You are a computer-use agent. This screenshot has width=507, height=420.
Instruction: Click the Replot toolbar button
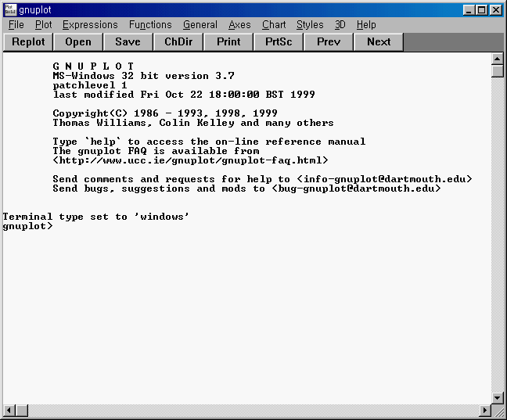click(28, 42)
